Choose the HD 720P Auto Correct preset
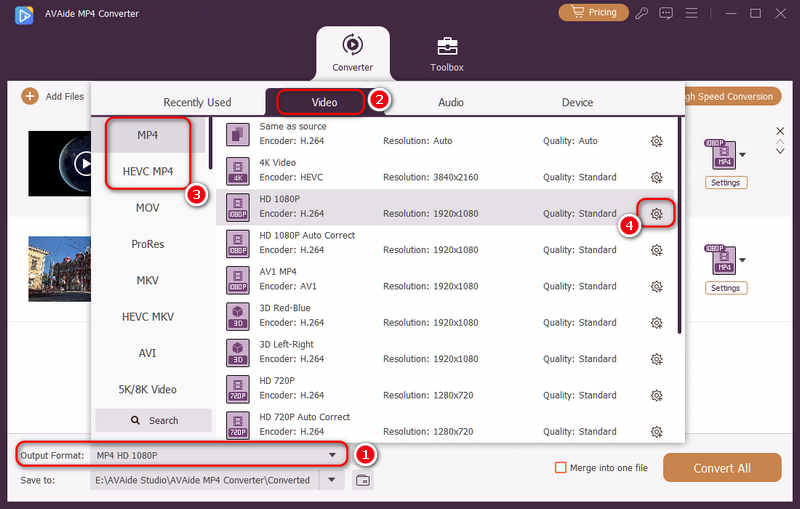This screenshot has width=800, height=509. (x=444, y=424)
